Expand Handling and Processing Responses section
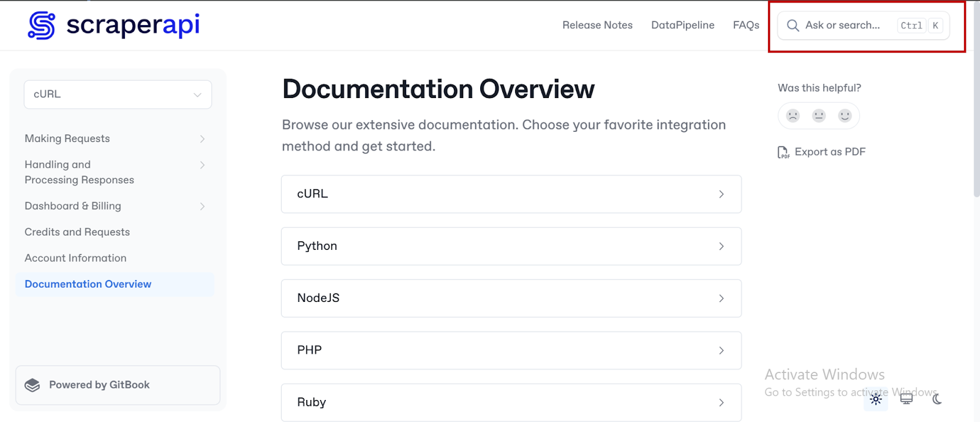This screenshot has height=422, width=980. point(202,165)
